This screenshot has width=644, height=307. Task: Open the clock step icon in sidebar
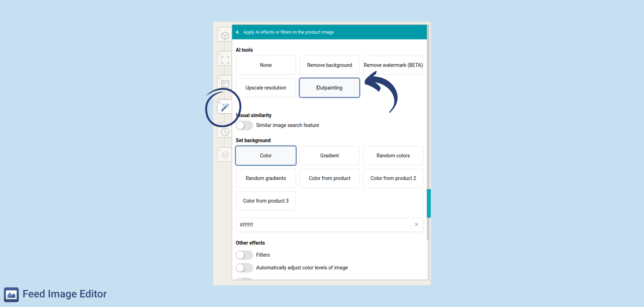pos(225,132)
